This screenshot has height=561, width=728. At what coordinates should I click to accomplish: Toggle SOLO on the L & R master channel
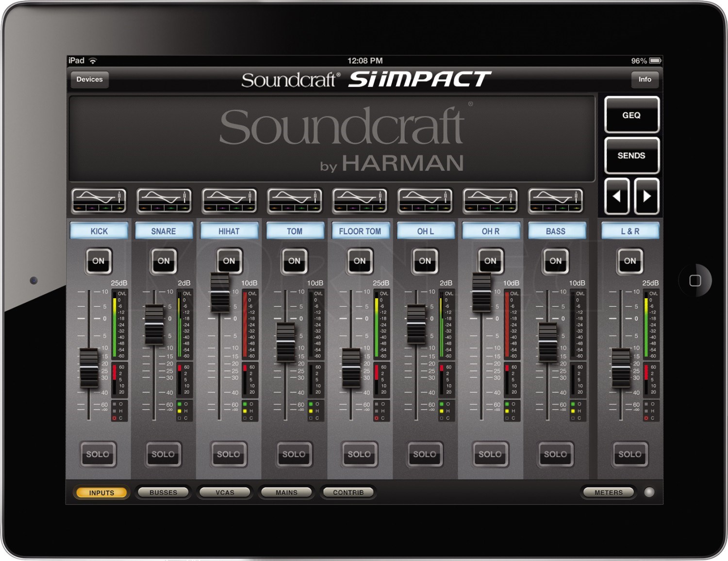pos(629,454)
